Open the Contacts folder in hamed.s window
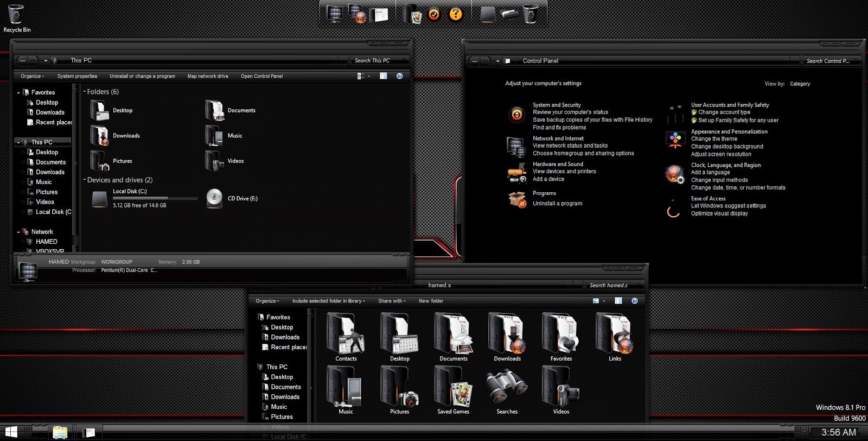868x441 pixels. (346, 337)
